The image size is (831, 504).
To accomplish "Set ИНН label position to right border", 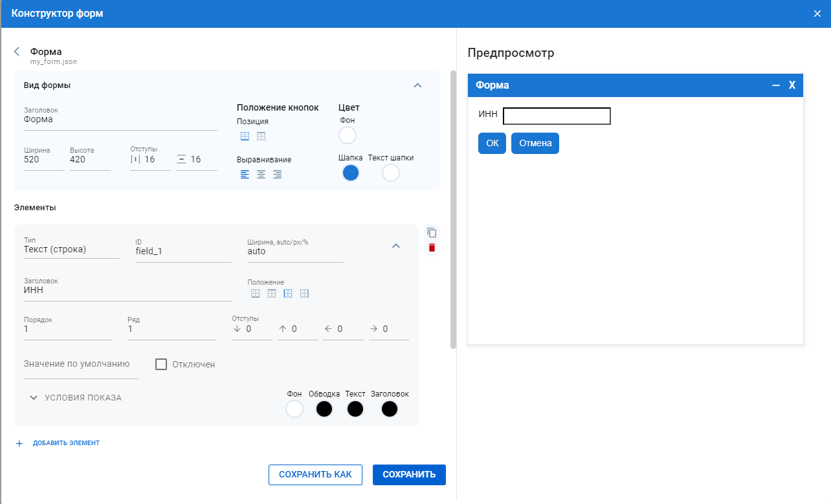I will click(304, 294).
